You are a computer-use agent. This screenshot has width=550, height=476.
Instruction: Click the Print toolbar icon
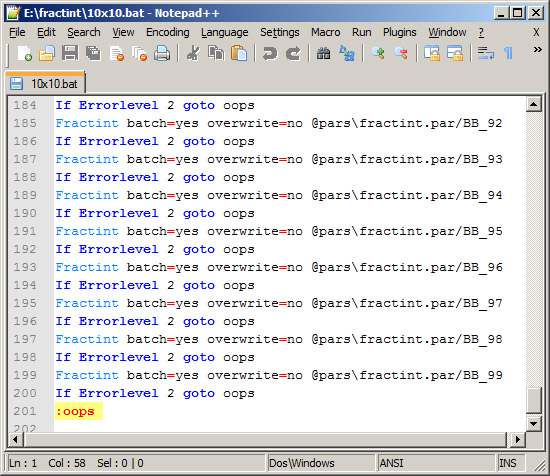162,54
